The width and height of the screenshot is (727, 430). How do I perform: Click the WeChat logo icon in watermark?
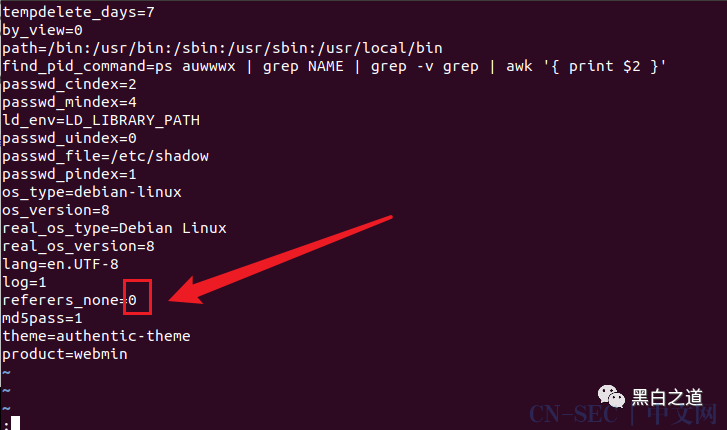[x=611, y=397]
